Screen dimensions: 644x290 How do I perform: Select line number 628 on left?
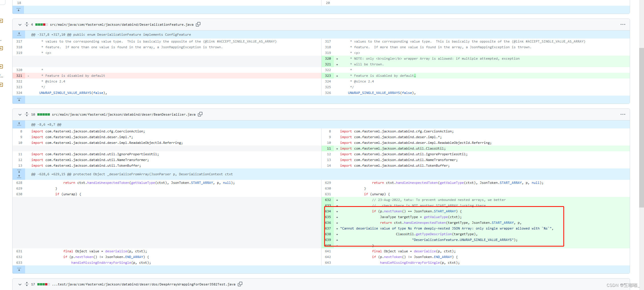tap(19, 183)
